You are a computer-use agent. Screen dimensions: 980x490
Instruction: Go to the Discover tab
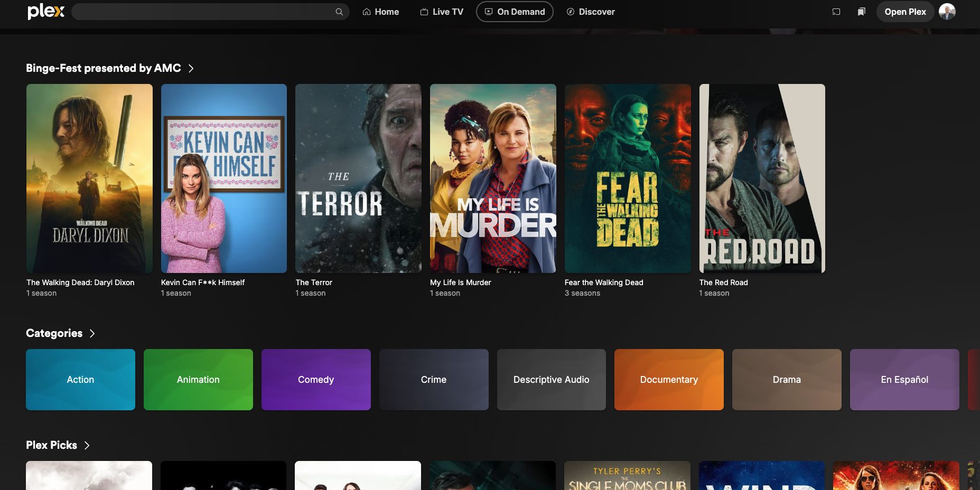point(591,12)
